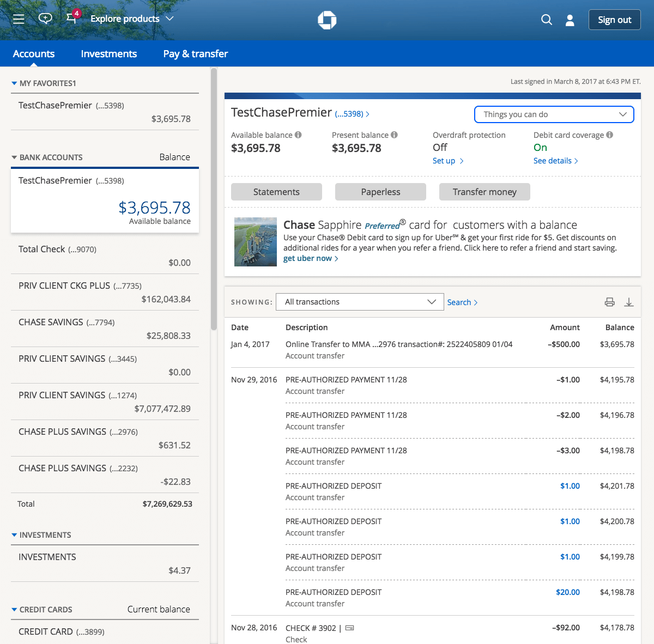The width and height of the screenshot is (654, 644).
Task: Click the Sign out button
Action: (x=614, y=20)
